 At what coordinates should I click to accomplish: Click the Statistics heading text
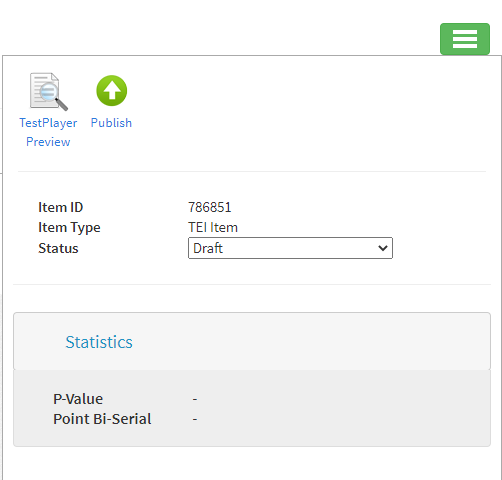(x=99, y=342)
